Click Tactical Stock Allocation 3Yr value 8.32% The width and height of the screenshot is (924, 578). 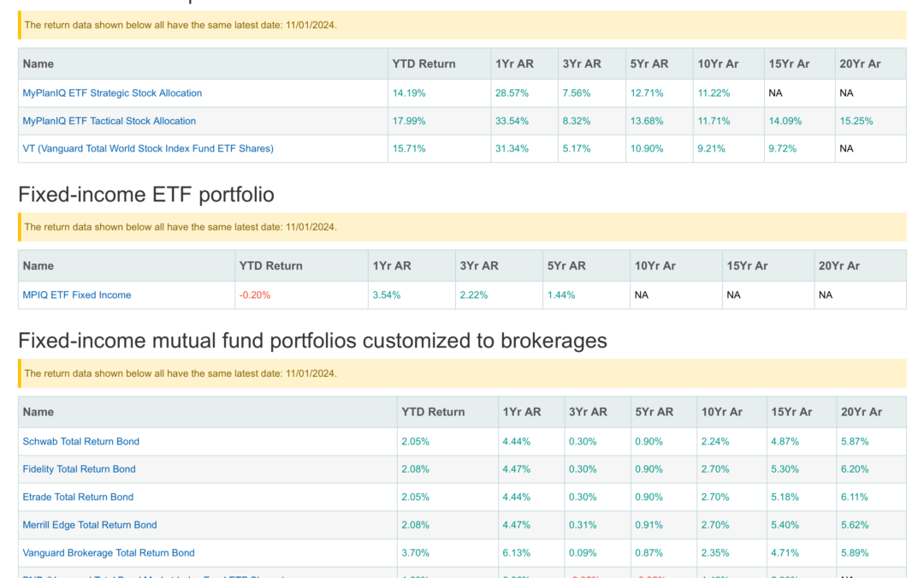click(577, 121)
